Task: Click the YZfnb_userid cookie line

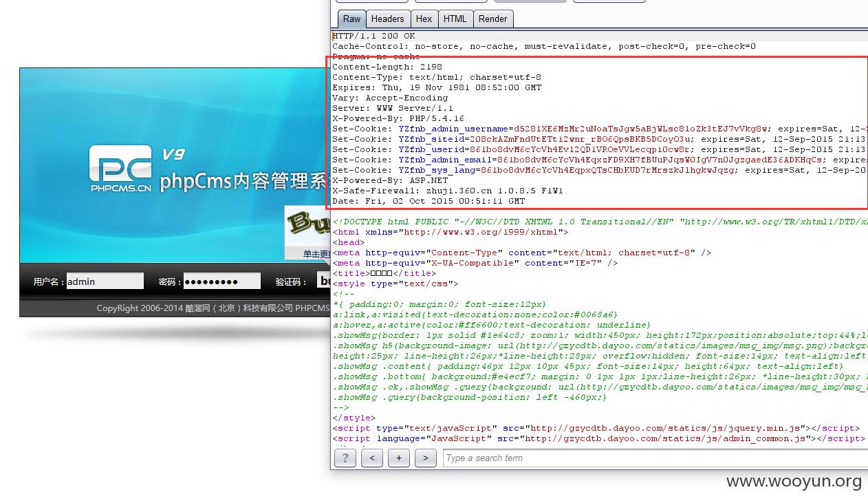Action: (x=600, y=149)
